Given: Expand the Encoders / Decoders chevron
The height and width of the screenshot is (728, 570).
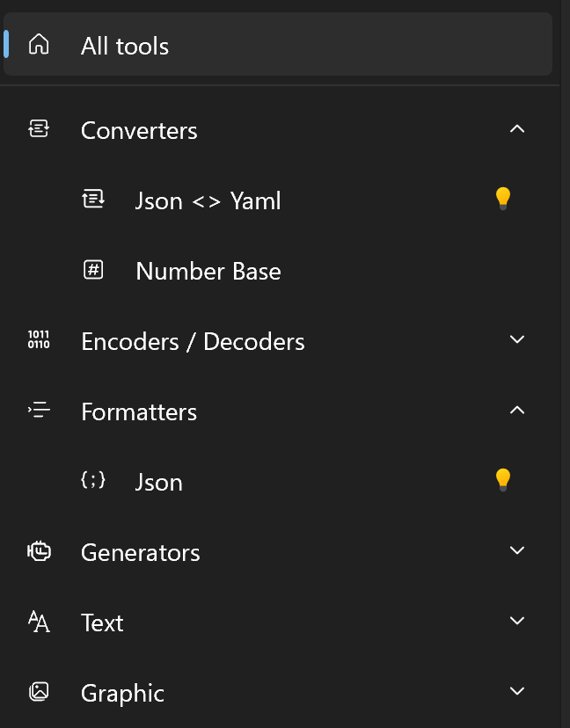Looking at the screenshot, I should (x=517, y=340).
